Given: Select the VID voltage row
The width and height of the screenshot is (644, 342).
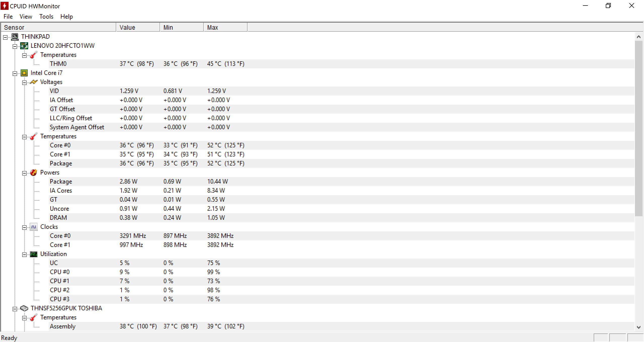Looking at the screenshot, I should (x=54, y=91).
